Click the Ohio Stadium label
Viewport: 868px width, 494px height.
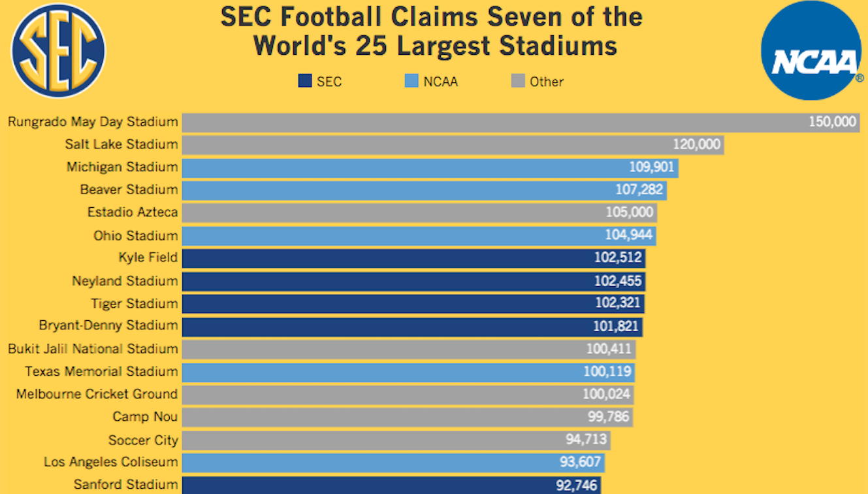point(135,235)
